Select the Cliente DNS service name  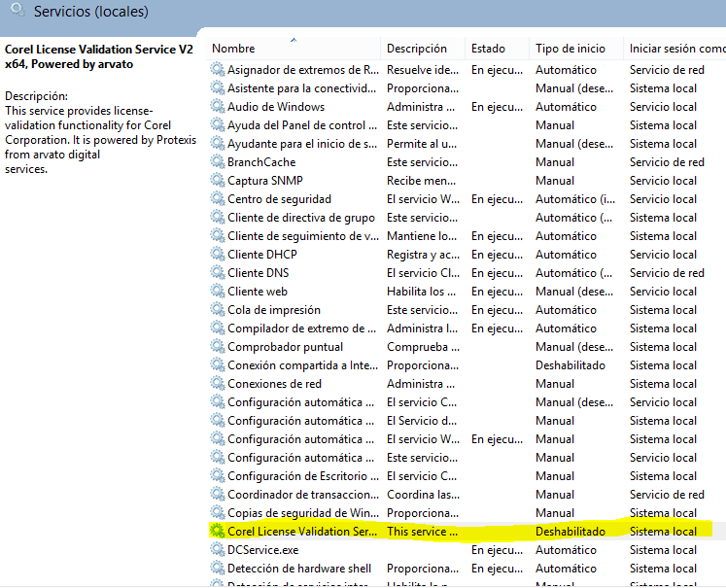[258, 273]
